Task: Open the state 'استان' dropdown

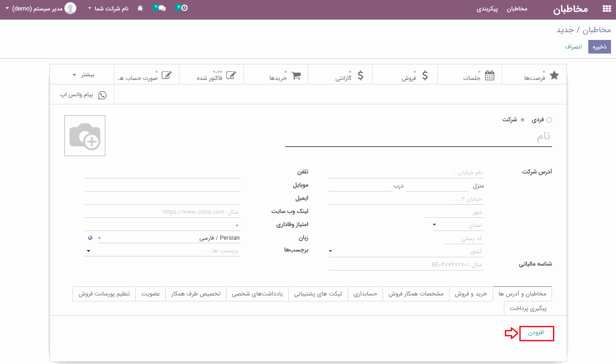Action: point(458,225)
